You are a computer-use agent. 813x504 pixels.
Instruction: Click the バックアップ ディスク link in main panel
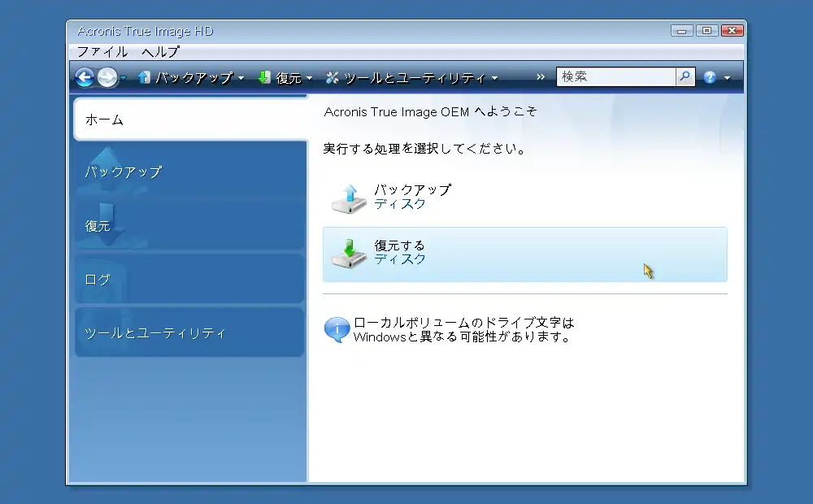[x=400, y=204]
